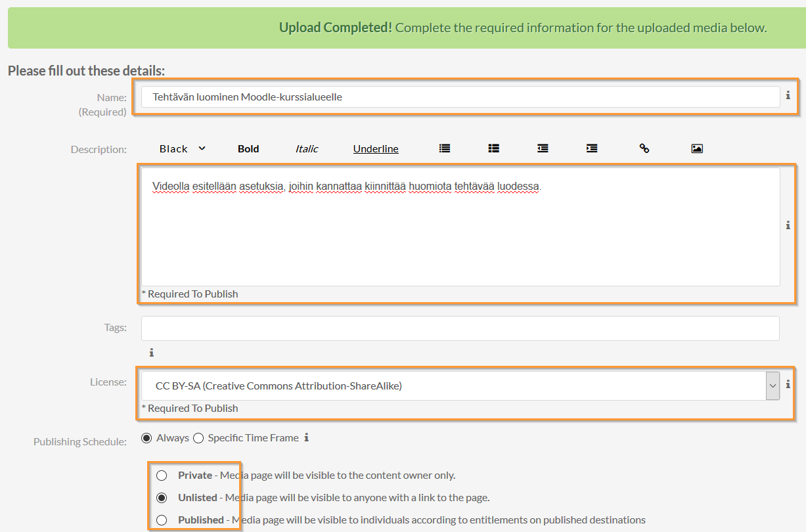
Task: Click the outdent icon in toolbar
Action: (x=543, y=148)
